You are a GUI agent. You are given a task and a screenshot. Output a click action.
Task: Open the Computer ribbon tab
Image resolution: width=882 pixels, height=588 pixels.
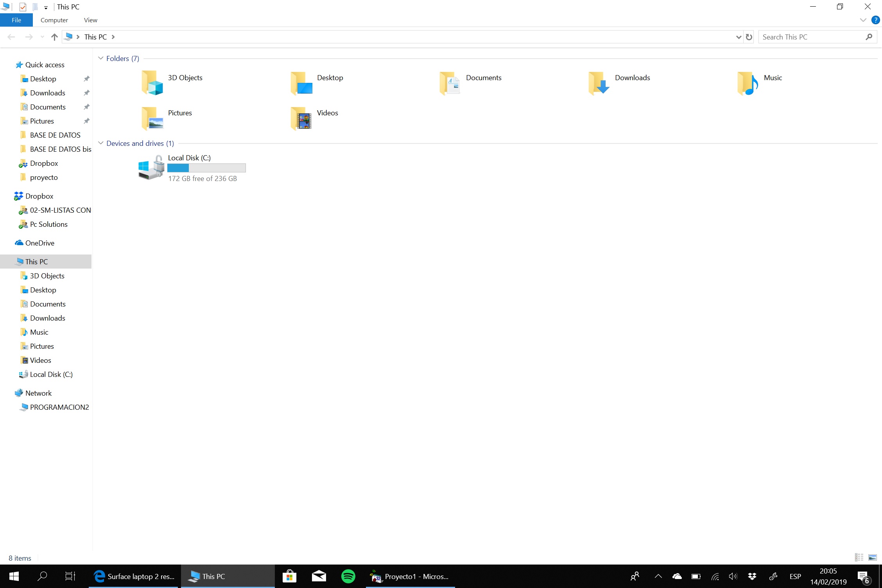54,20
